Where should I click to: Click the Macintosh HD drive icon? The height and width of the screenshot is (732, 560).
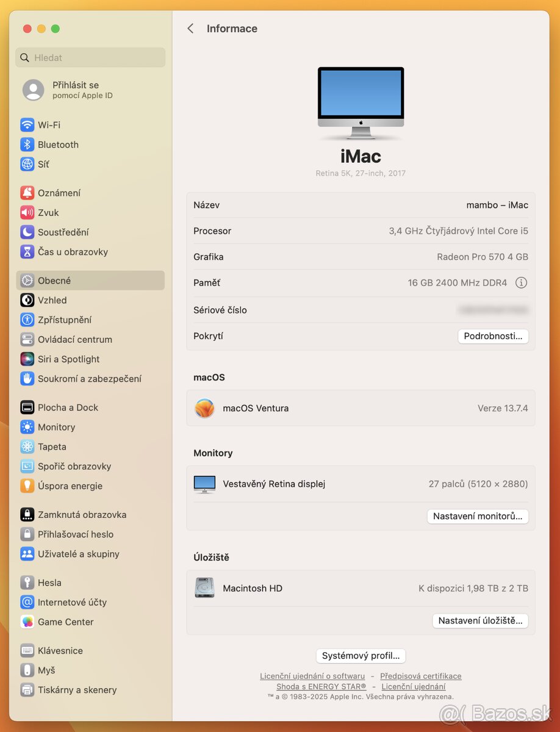coord(204,587)
